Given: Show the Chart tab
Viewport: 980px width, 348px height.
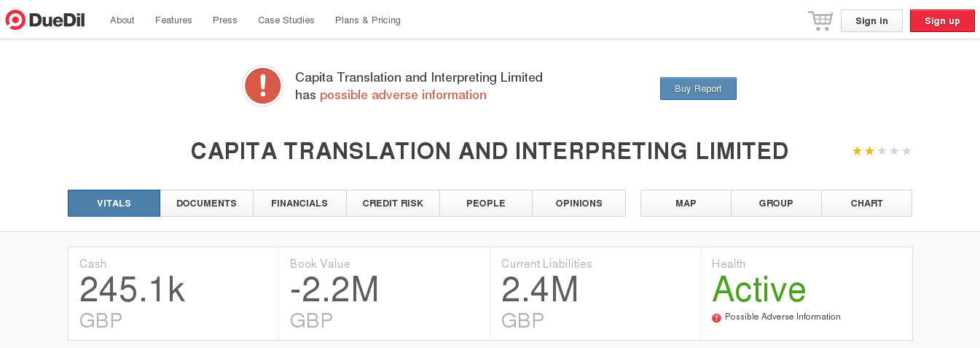Looking at the screenshot, I should (x=866, y=204).
